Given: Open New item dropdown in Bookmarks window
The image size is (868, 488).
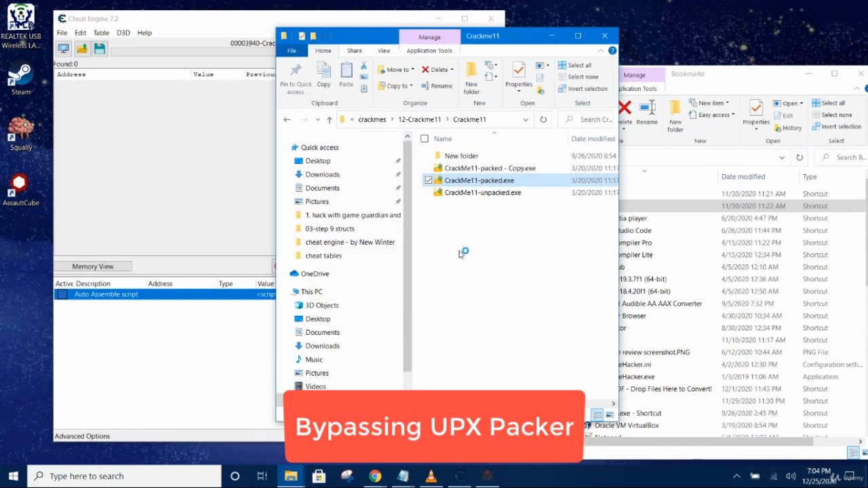Looking at the screenshot, I should (x=709, y=103).
